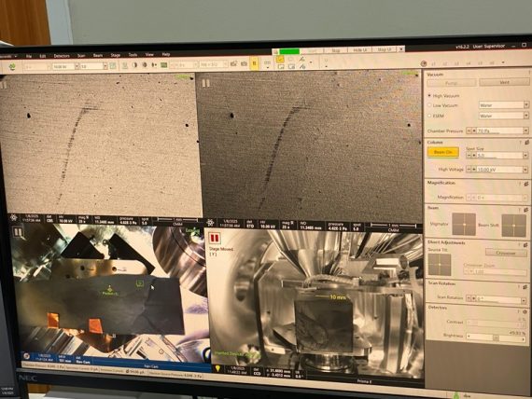532x399 pixels.
Task: Click the Stop UI button at the top
Action: coord(385,49)
